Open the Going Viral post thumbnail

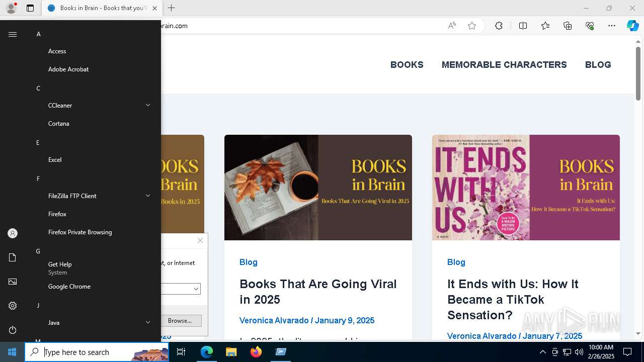pyautogui.click(x=318, y=188)
